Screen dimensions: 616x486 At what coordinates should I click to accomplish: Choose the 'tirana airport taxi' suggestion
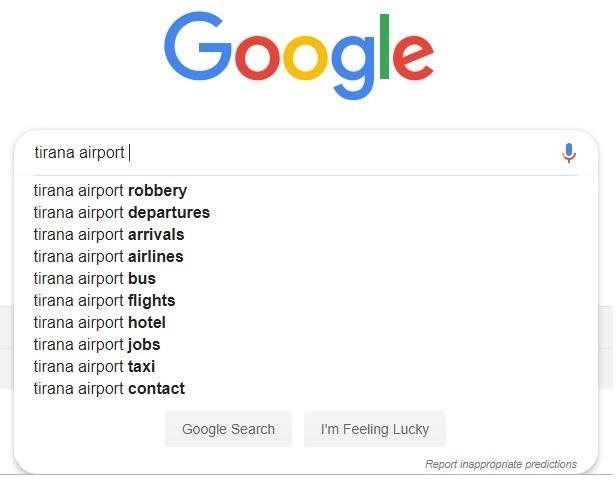(94, 366)
